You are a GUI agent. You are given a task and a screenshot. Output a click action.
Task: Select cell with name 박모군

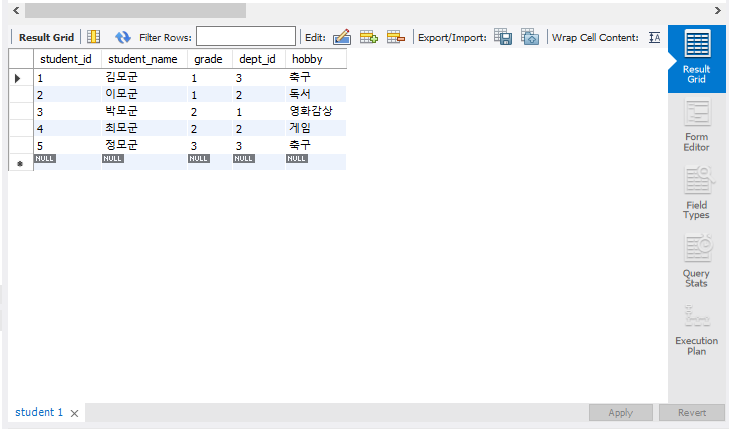tap(144, 112)
